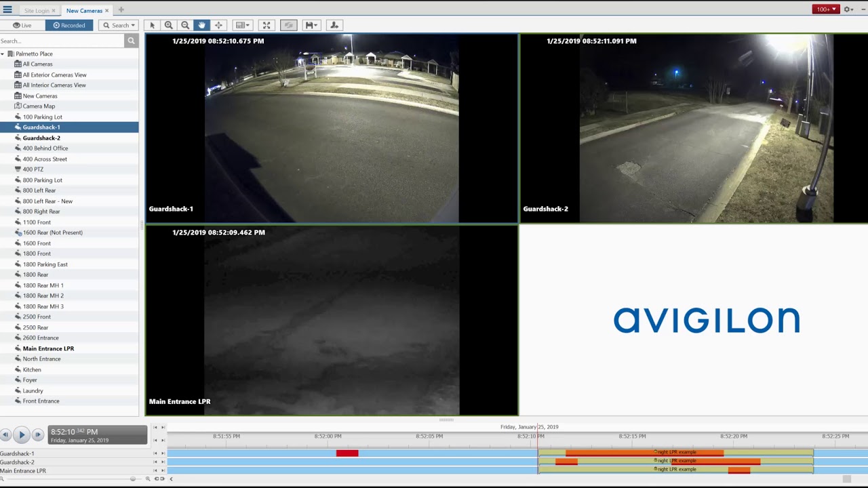Open the Search dropdown
The height and width of the screenshot is (488, 868).
point(119,25)
